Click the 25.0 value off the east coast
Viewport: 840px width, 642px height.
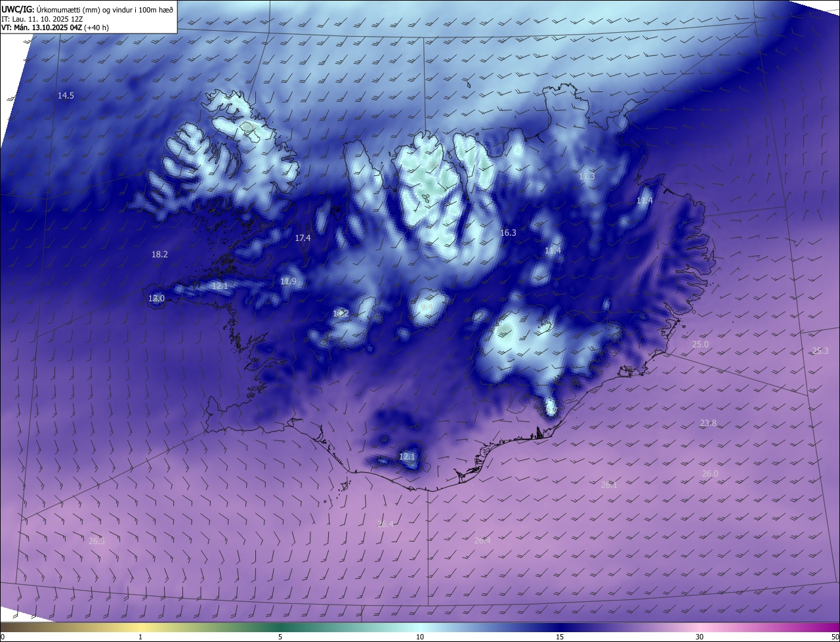click(700, 345)
